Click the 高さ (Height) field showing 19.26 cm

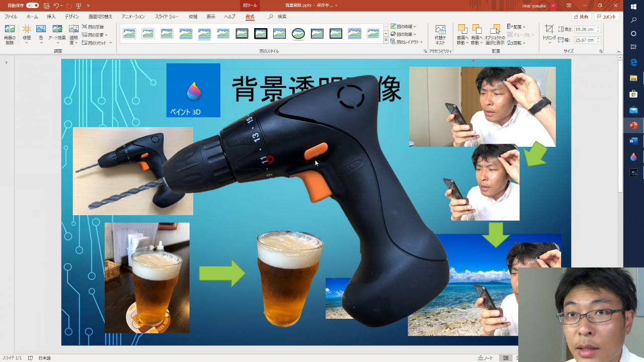click(x=585, y=29)
